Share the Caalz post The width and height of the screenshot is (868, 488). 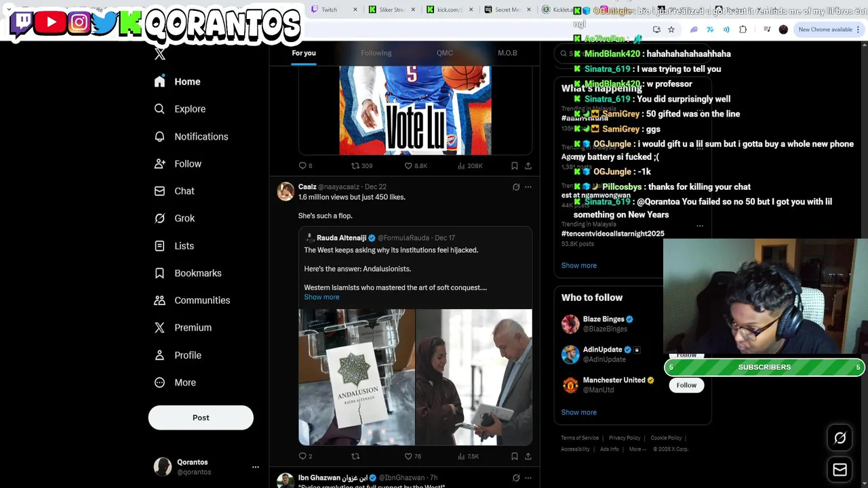(528, 456)
